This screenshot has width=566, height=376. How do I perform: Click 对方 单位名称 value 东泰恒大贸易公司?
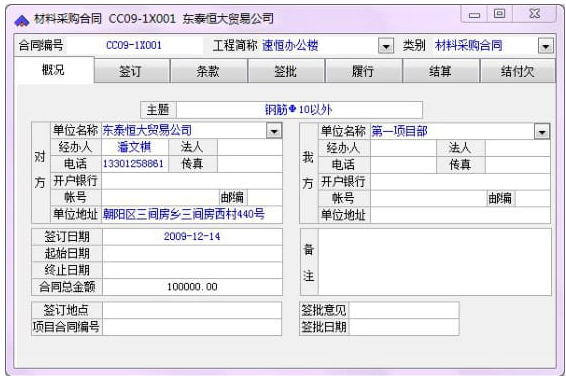point(147,130)
